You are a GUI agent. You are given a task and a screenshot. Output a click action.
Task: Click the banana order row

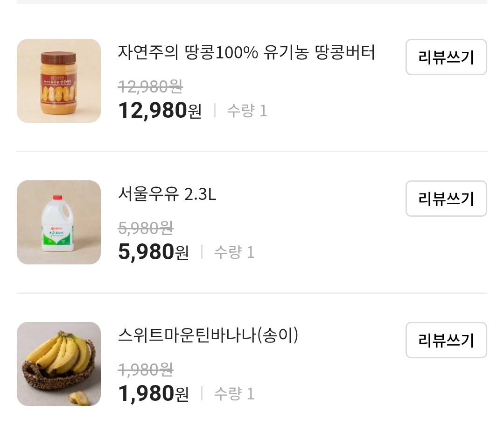[x=252, y=364]
